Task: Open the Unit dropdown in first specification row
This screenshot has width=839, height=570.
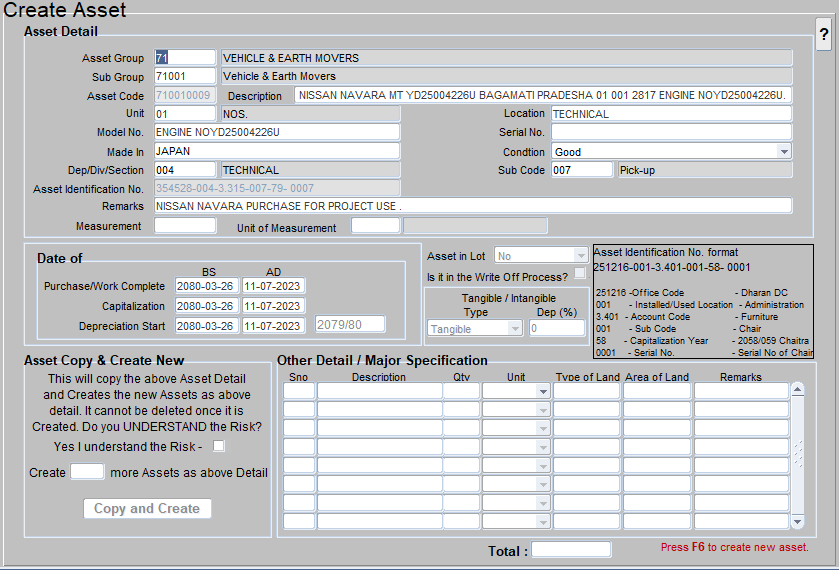Action: [543, 392]
